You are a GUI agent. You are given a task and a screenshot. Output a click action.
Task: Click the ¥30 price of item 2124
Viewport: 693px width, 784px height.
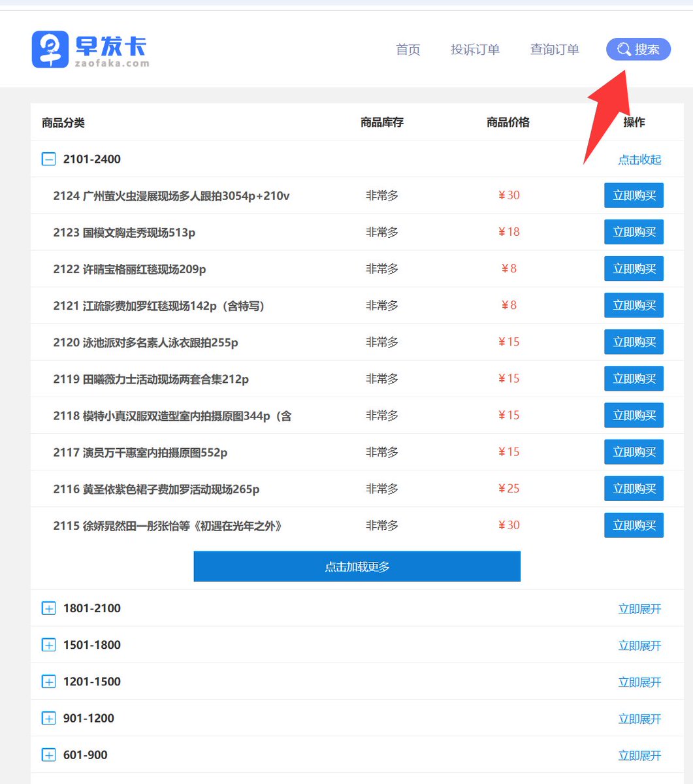click(509, 195)
